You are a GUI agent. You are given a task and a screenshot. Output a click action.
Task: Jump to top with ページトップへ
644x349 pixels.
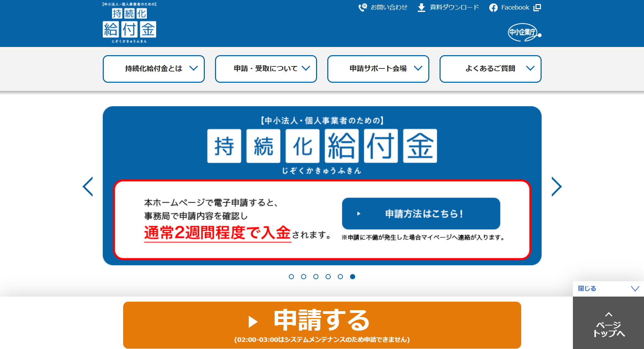pyautogui.click(x=609, y=325)
